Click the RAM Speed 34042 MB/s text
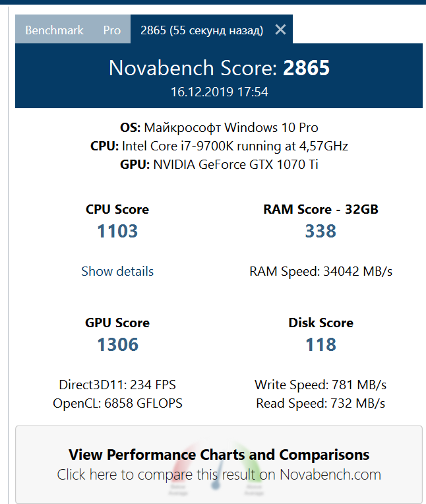Screen dimensions: 426x504 pos(320,271)
